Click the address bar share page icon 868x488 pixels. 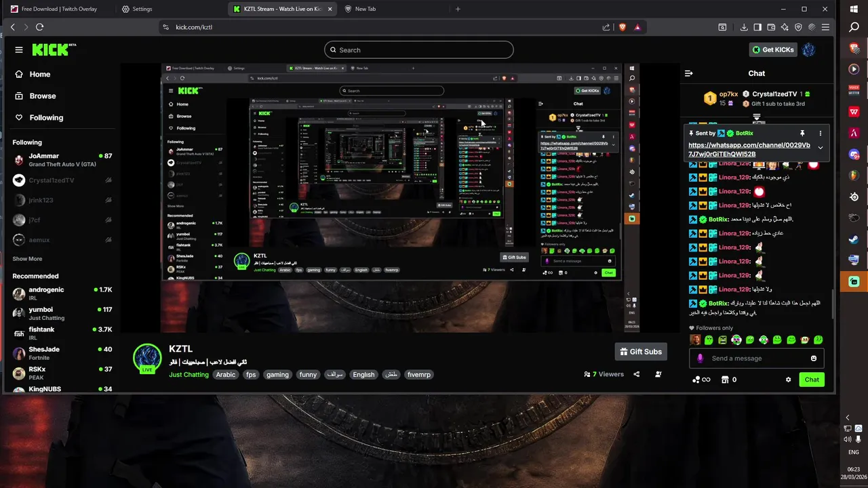[x=606, y=27]
